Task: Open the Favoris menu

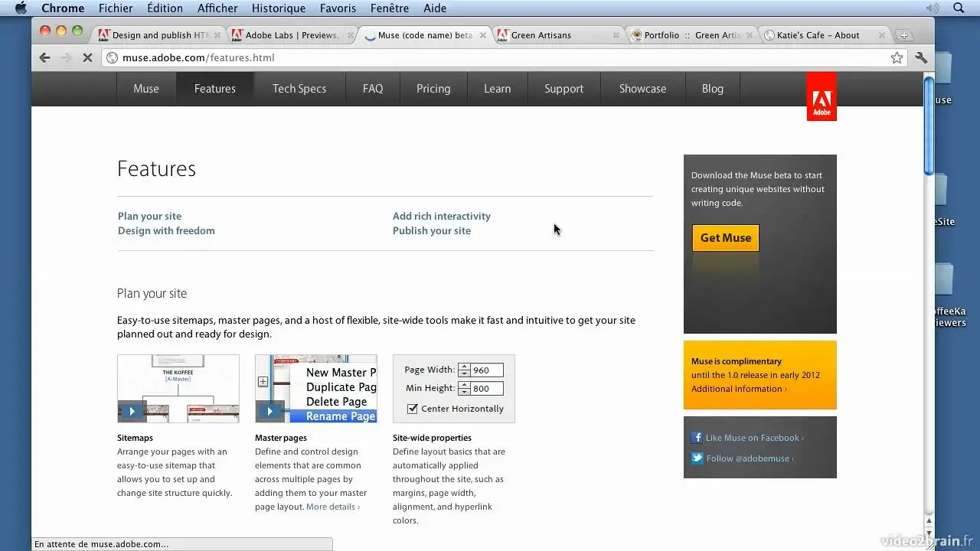Action: (x=338, y=8)
